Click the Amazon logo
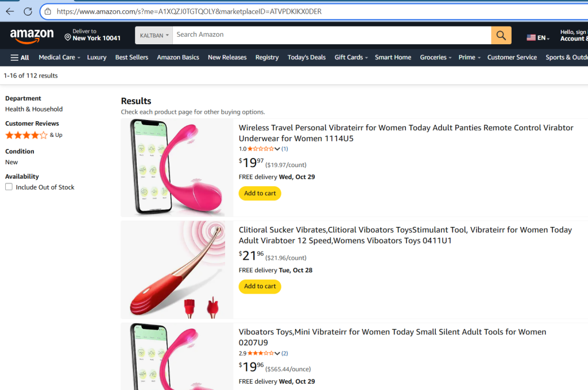The image size is (588, 390). click(x=32, y=36)
